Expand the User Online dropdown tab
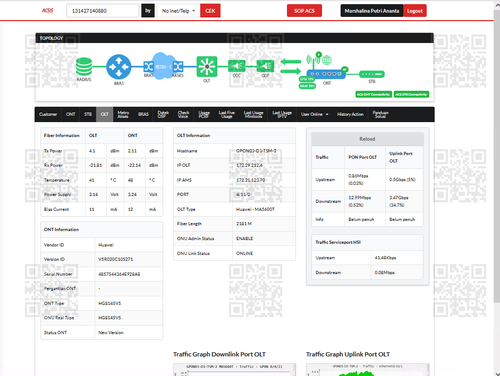 [x=314, y=114]
